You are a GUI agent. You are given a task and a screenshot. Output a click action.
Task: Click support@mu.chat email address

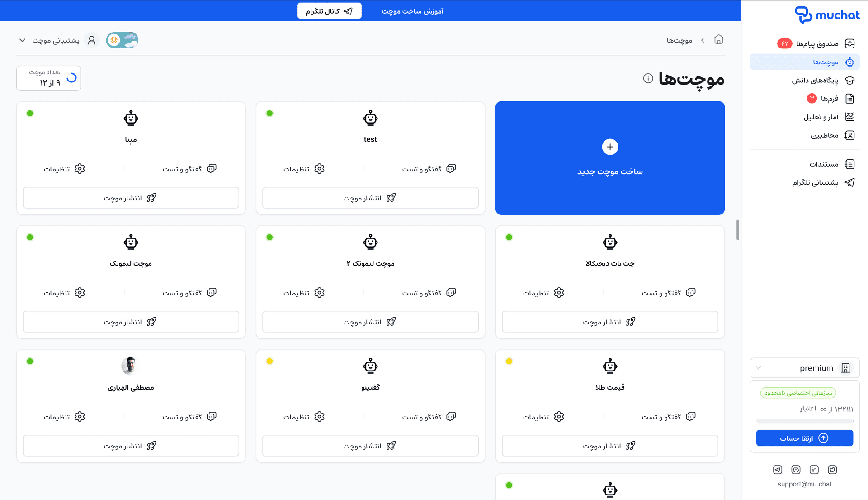pyautogui.click(x=804, y=484)
